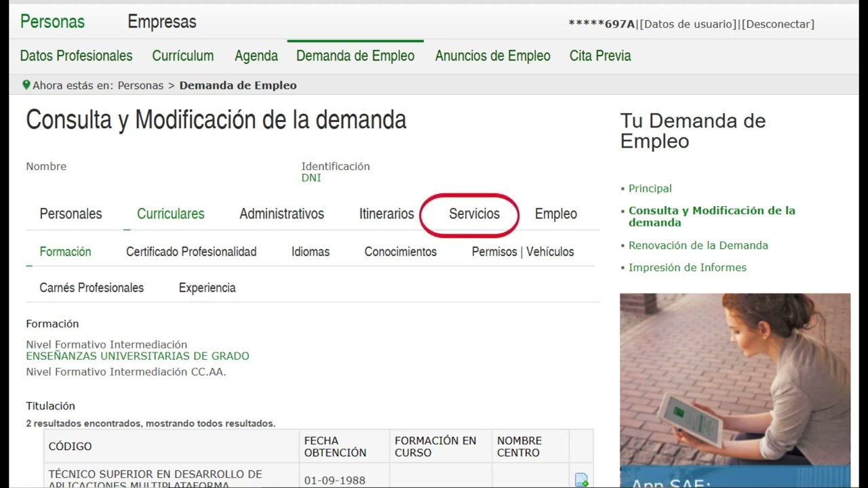
Task: Open the Currículum menu item
Action: click(x=183, y=56)
